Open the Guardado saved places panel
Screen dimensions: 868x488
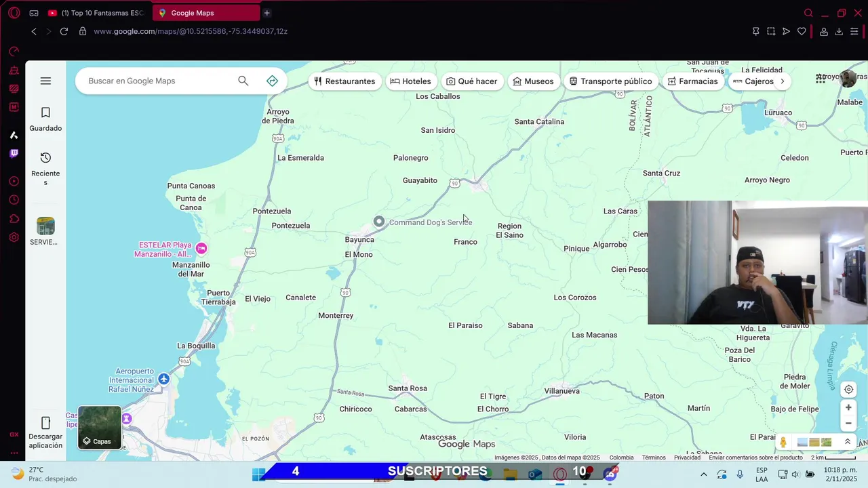point(45,119)
